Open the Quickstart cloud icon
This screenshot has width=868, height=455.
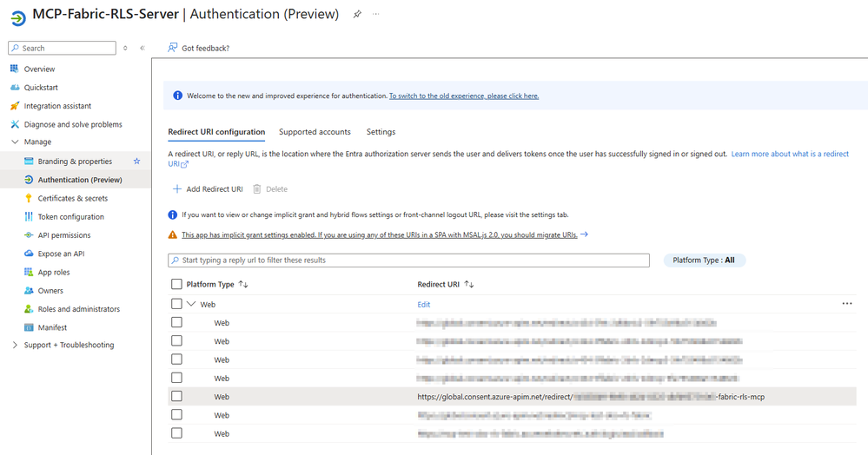(x=15, y=88)
